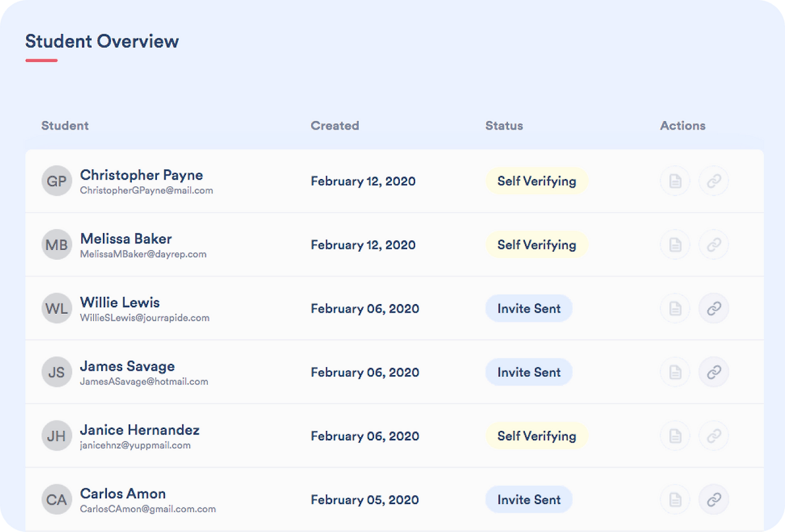Click the Invite Sent badge for Willie Lewis
The width and height of the screenshot is (785, 532).
(x=529, y=308)
